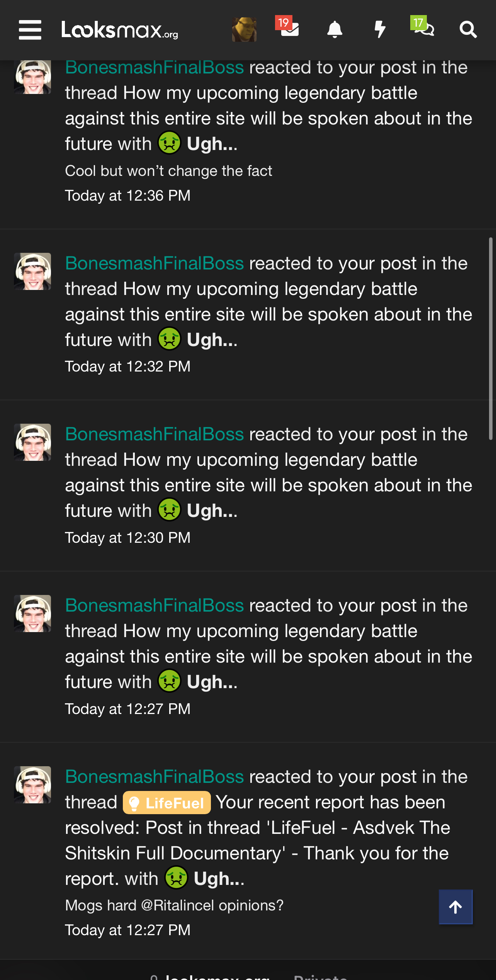Open BonesmashFinalBoss profile in the 12:30 PM alert
Viewport: 496px width, 980px height.
pyautogui.click(x=155, y=435)
